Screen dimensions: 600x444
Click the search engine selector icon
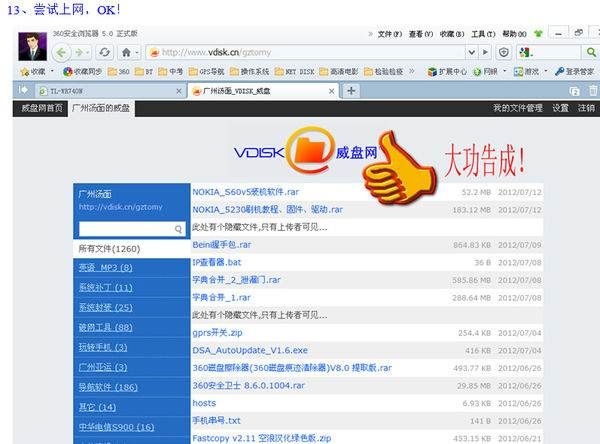tap(525, 52)
